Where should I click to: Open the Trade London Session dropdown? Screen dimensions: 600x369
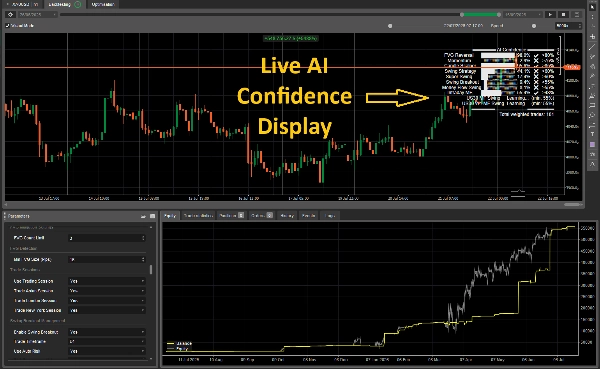tap(107, 300)
